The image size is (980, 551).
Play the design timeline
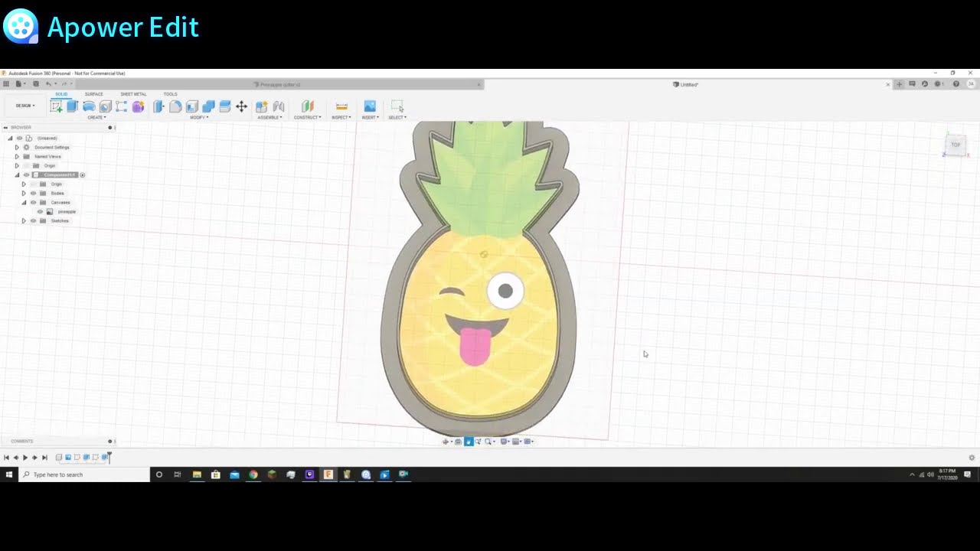pyautogui.click(x=25, y=458)
